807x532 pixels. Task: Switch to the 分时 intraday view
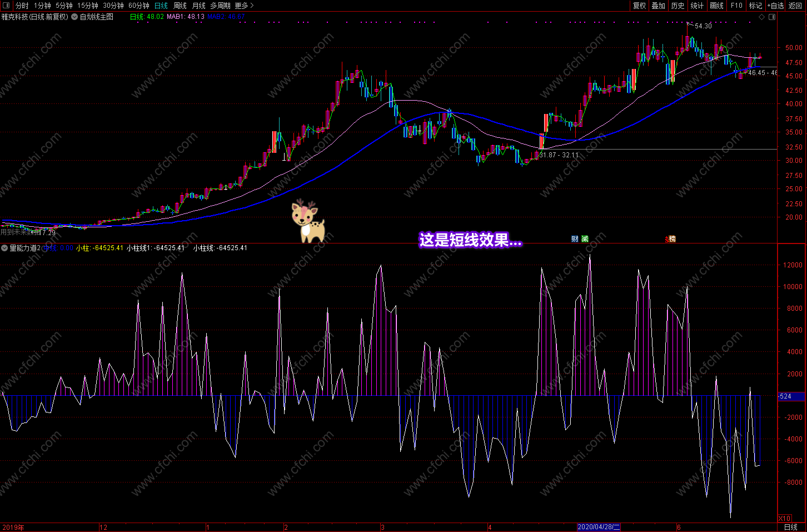(x=22, y=6)
